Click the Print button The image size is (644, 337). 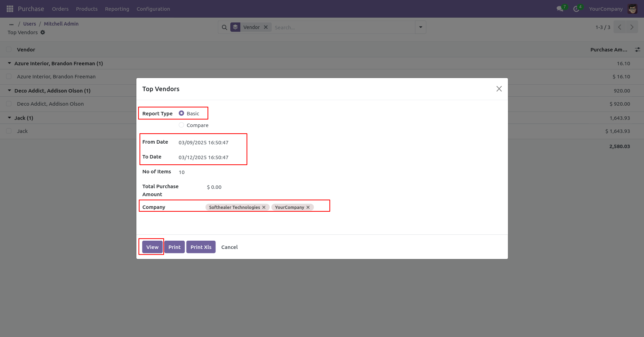coord(174,247)
